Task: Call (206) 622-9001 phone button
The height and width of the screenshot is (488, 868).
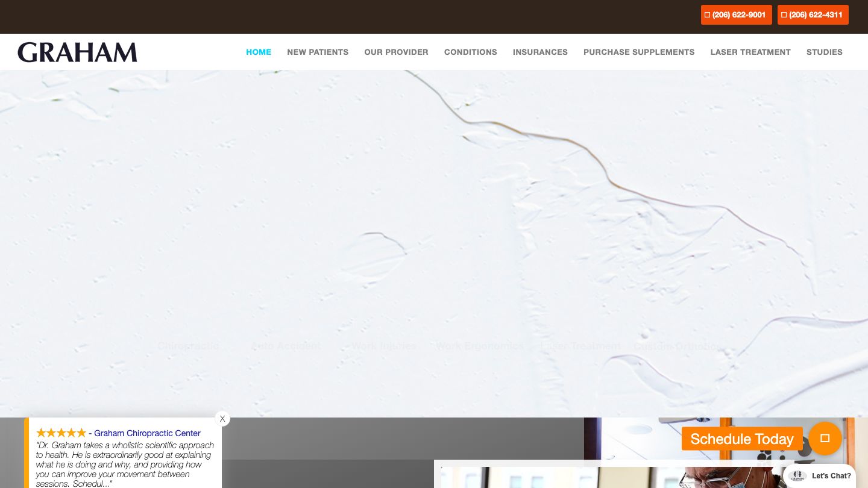Action: point(736,15)
